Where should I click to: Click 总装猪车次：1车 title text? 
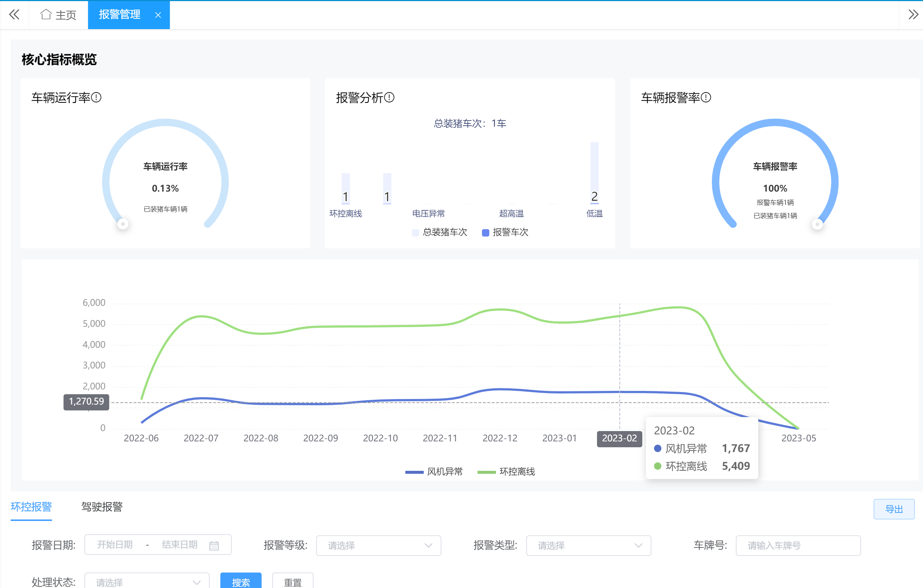click(470, 123)
